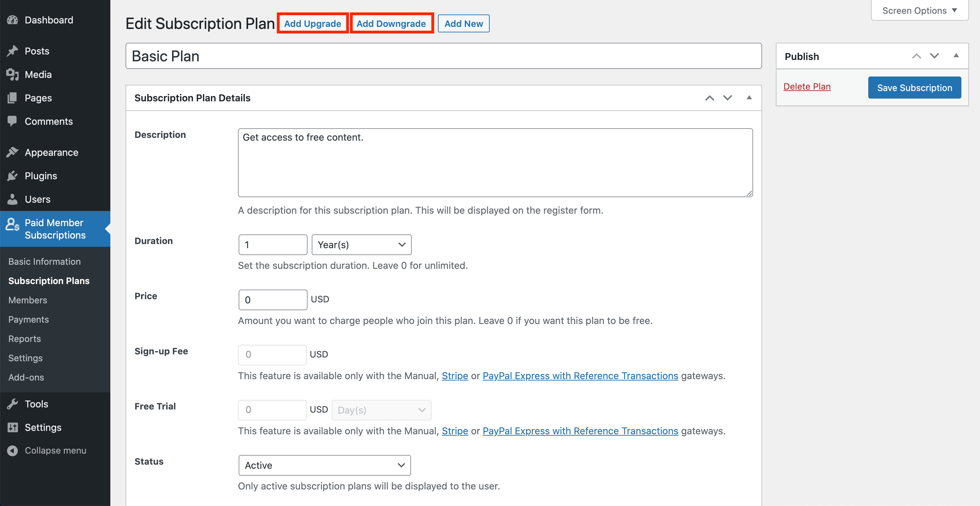Click the Delete Plan link
Screen dimensions: 980x506
807,87
